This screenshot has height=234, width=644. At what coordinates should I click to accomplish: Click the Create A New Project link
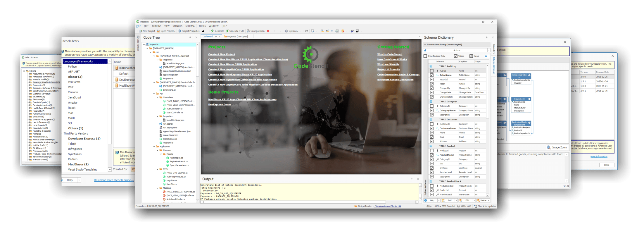pyautogui.click(x=222, y=54)
